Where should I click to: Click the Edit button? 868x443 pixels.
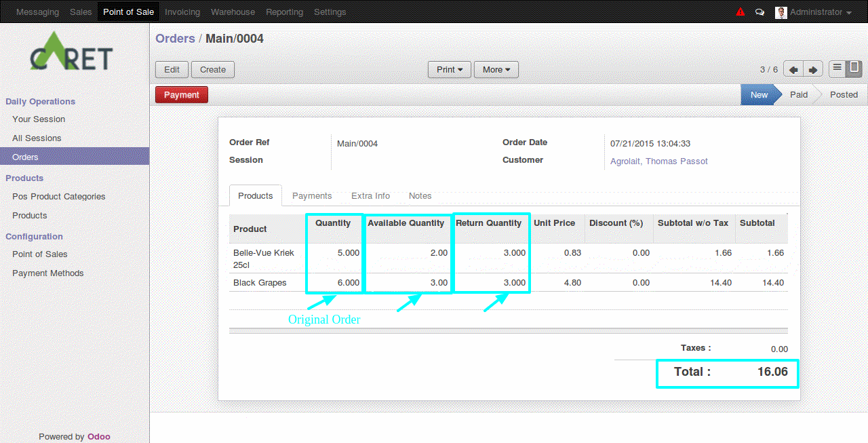click(172, 69)
